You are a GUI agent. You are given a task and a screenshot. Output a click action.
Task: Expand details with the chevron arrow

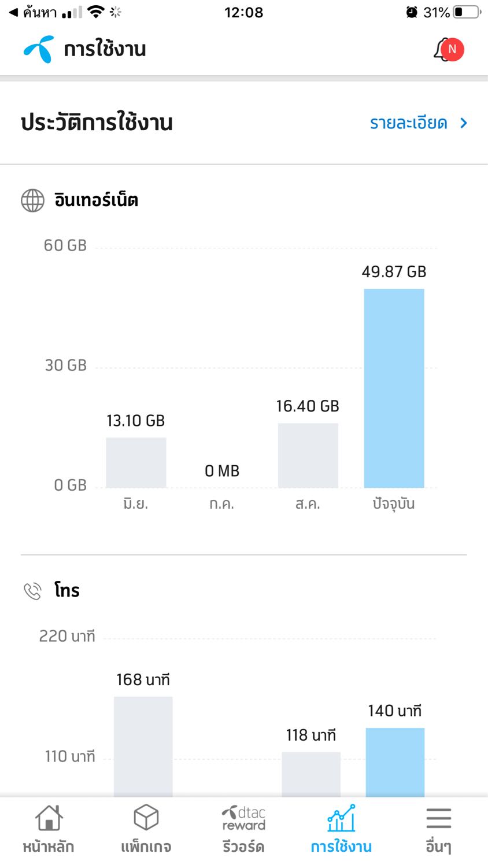click(463, 123)
